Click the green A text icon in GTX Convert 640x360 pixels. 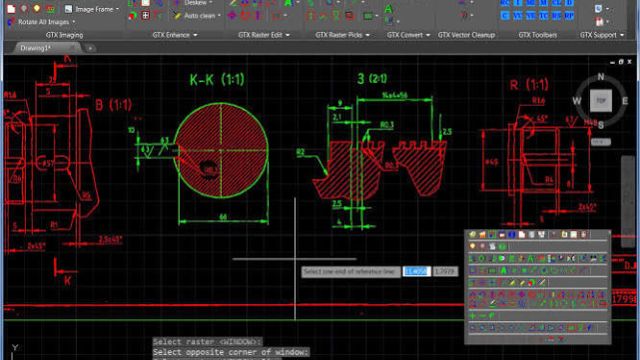pyautogui.click(x=389, y=9)
